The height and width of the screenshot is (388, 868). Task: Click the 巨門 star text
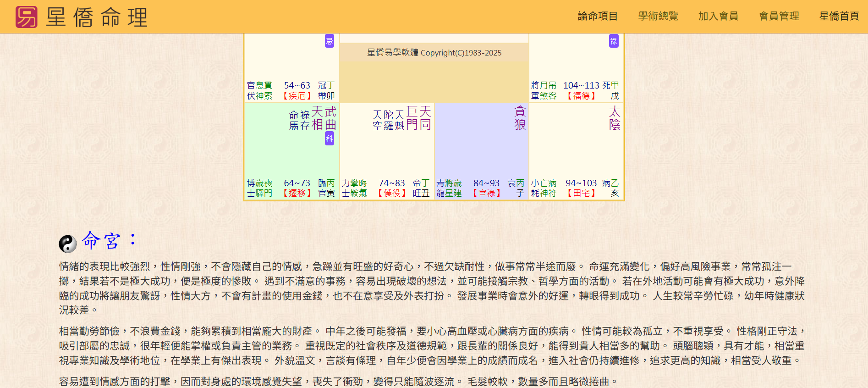[x=412, y=118]
